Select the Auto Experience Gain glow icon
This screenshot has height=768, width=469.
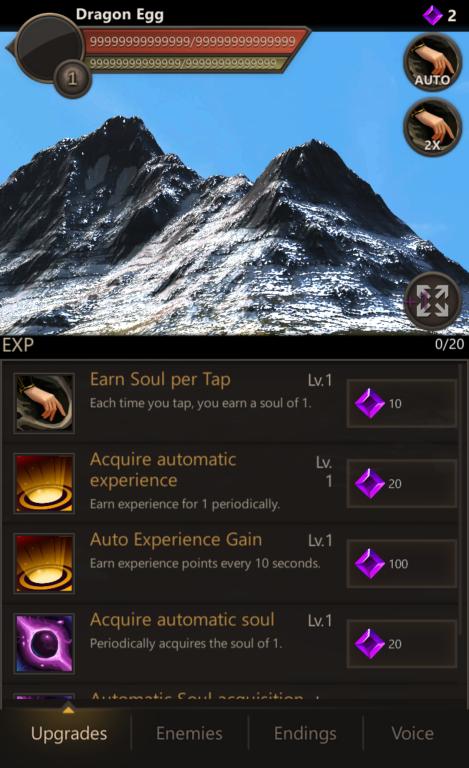(x=44, y=563)
